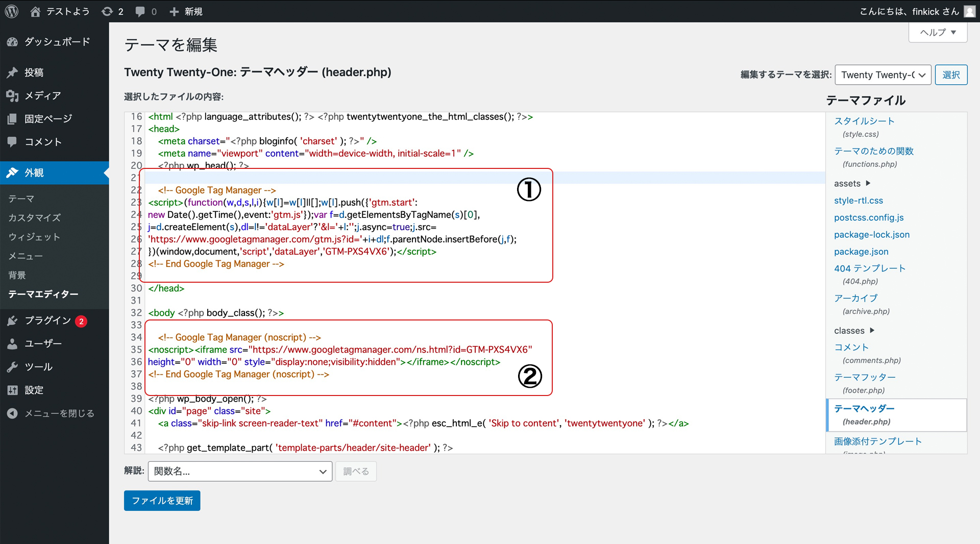Open ウィジェット submenu item
This screenshot has height=544, width=980.
point(34,237)
